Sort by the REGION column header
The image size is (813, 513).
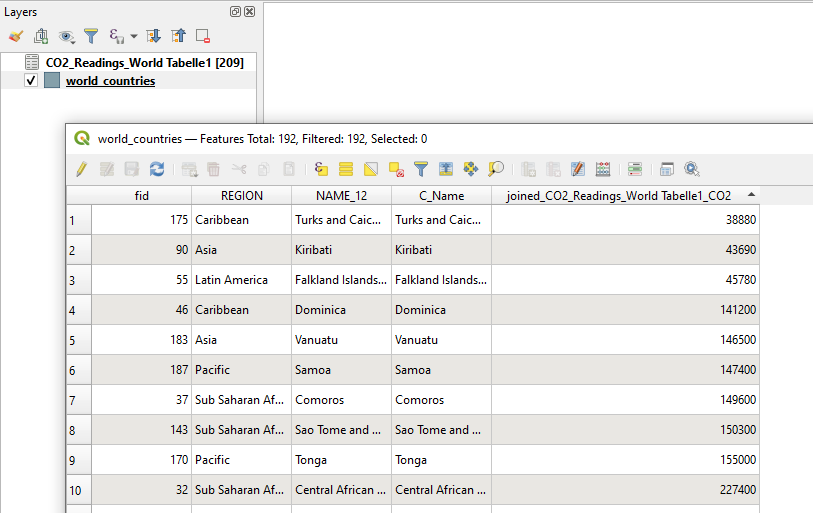point(242,196)
